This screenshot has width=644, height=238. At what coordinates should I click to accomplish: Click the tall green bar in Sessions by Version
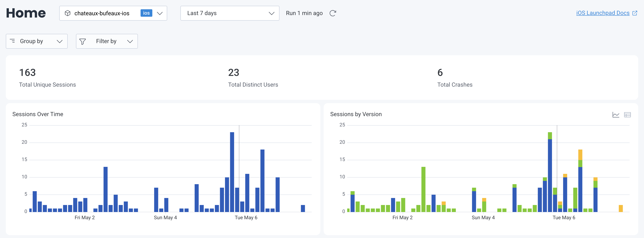423,189
